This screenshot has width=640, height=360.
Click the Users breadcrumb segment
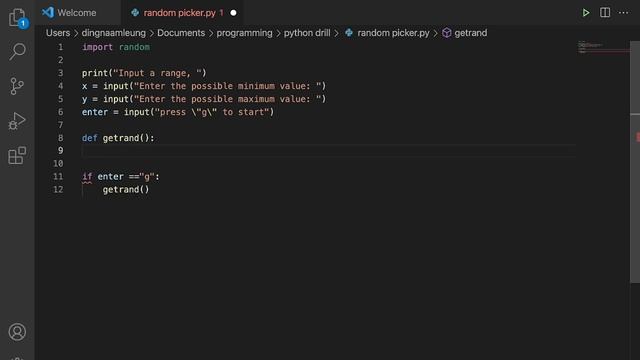(x=58, y=33)
